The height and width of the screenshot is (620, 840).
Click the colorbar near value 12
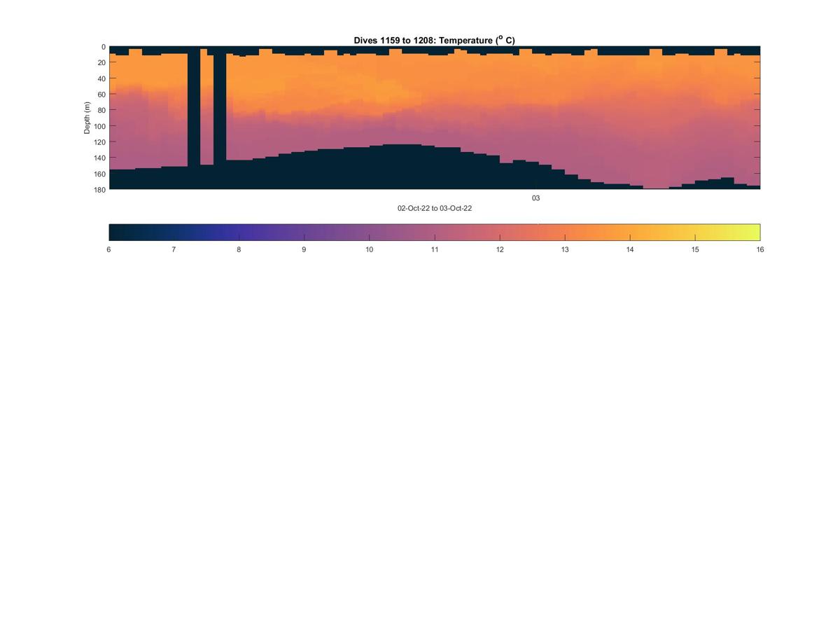point(500,232)
